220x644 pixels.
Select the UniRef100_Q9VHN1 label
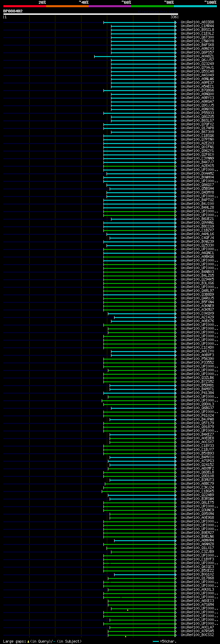tap(197, 223)
